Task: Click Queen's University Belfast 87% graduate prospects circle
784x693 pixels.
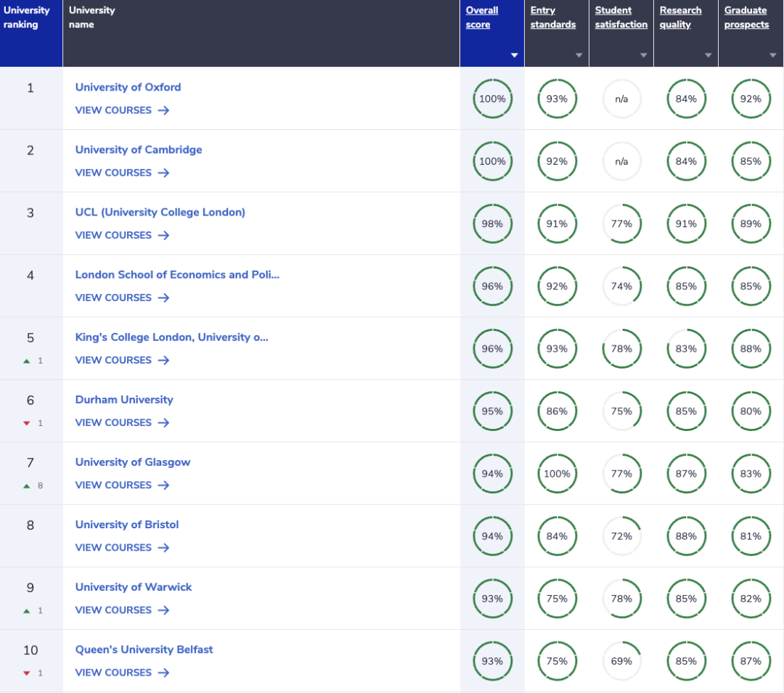Action: (x=751, y=661)
